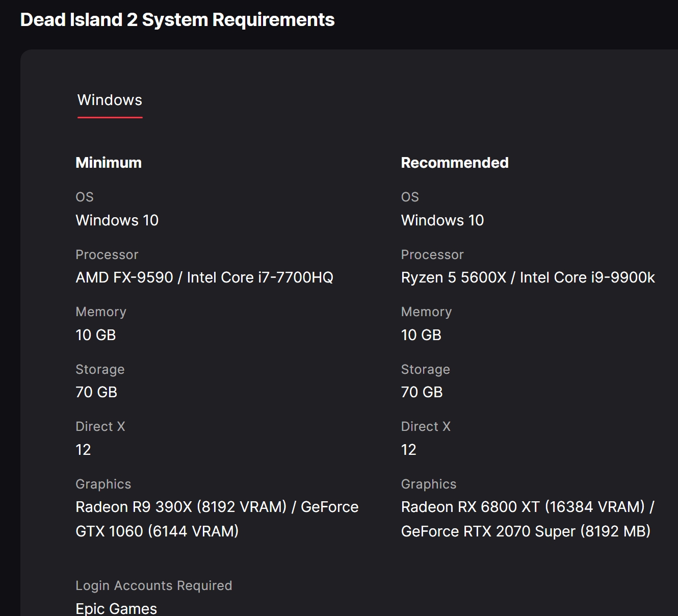Click the Graphics label under Recommended
The width and height of the screenshot is (678, 616).
point(429,484)
